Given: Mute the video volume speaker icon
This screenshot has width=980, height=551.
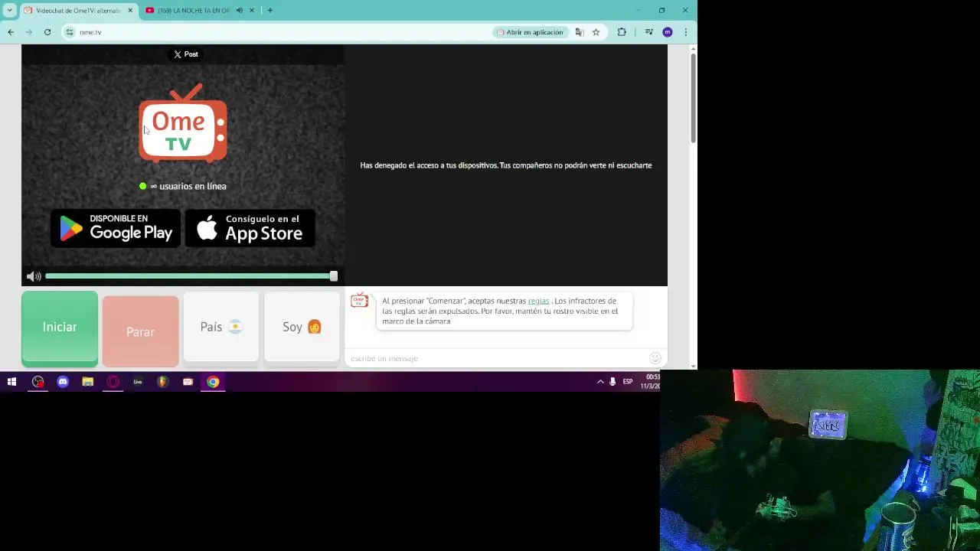Looking at the screenshot, I should (x=33, y=276).
